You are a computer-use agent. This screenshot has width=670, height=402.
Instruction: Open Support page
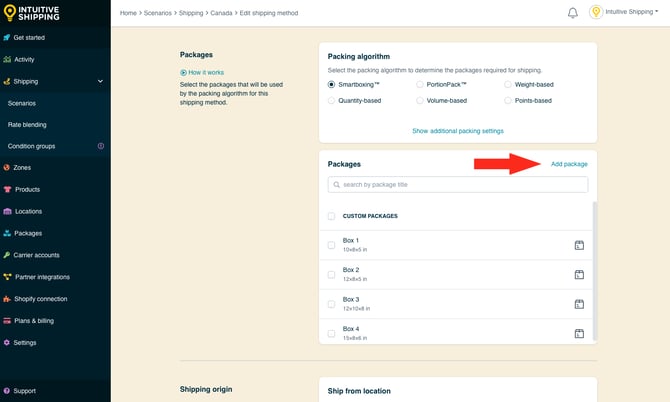(x=24, y=391)
